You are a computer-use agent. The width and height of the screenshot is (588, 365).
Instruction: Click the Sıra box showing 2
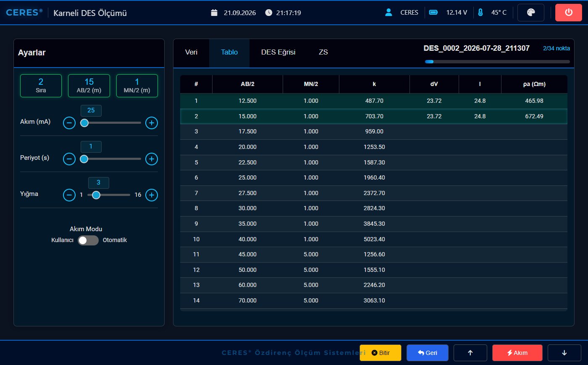click(x=41, y=86)
